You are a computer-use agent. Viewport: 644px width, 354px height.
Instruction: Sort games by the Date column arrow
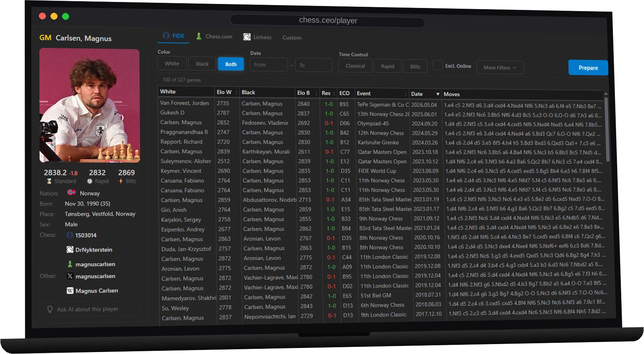[438, 94]
